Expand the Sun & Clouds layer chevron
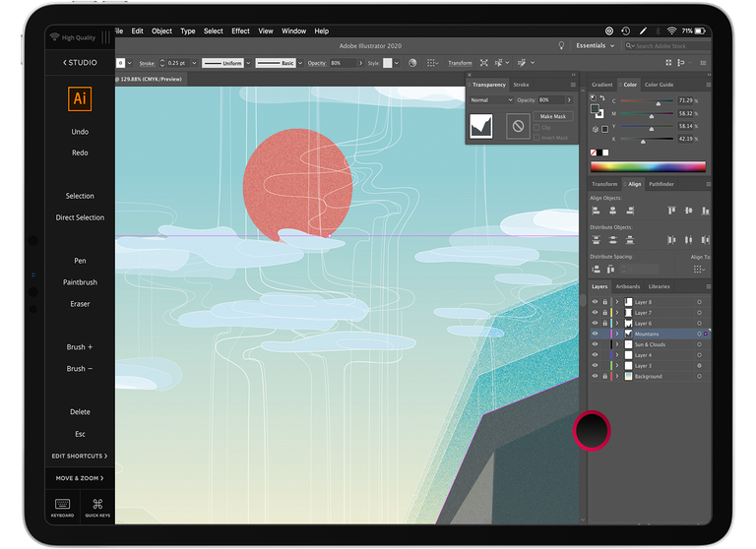The width and height of the screenshot is (756, 549). point(616,344)
